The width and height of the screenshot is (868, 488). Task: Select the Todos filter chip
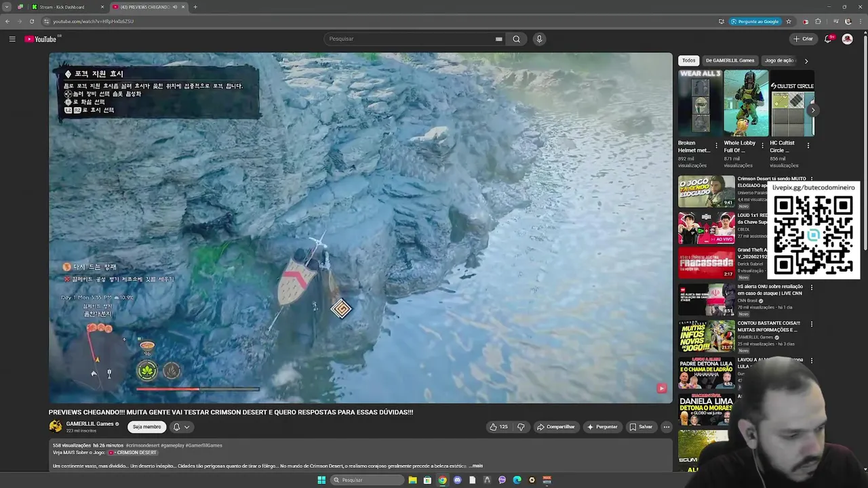(689, 60)
